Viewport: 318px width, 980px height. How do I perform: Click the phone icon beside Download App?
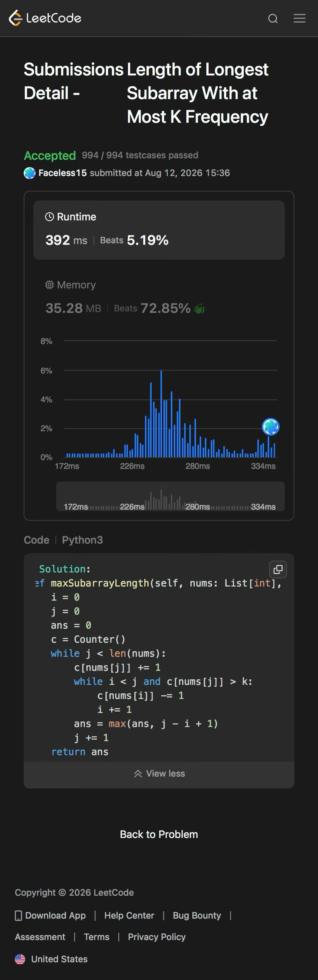[18, 916]
